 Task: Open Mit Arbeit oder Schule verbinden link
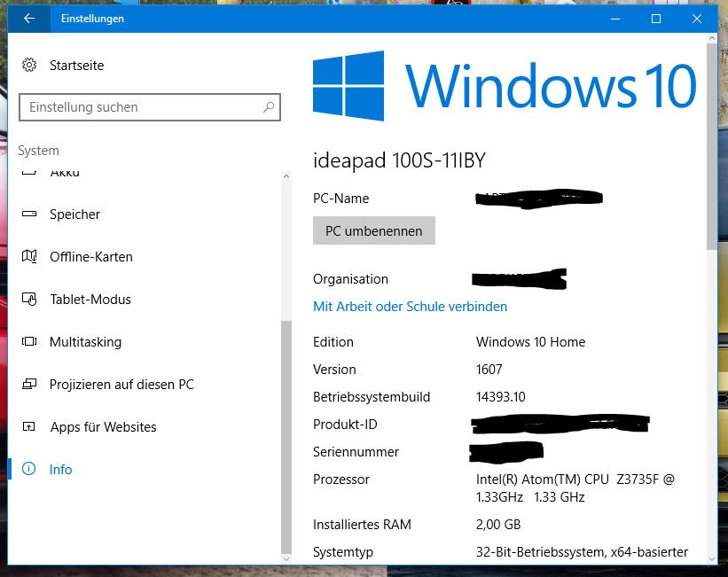pos(410,307)
